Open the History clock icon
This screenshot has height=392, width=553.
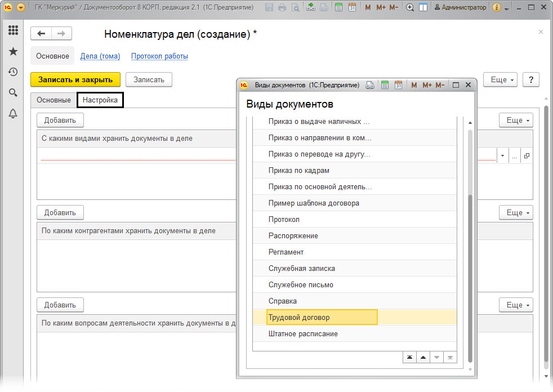tap(13, 72)
